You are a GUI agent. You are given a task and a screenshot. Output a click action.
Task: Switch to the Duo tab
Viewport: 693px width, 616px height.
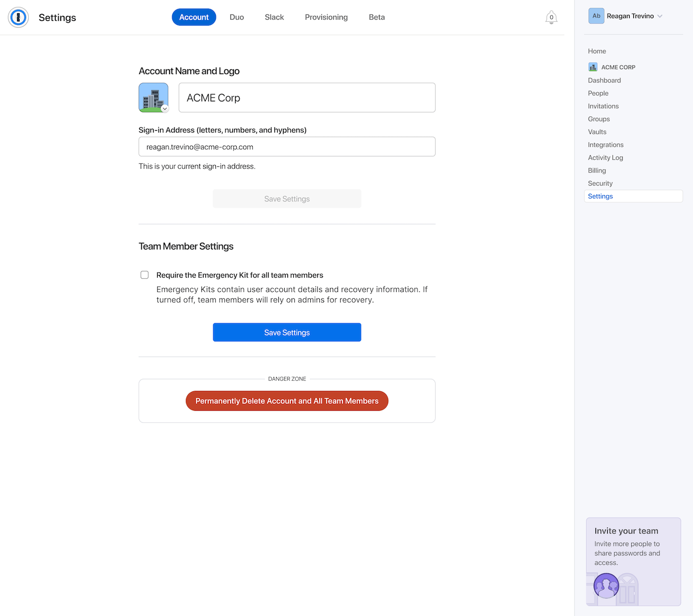[237, 17]
